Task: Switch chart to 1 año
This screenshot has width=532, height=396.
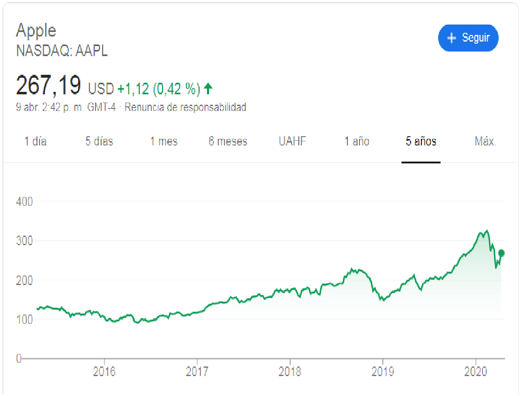Action: tap(357, 141)
